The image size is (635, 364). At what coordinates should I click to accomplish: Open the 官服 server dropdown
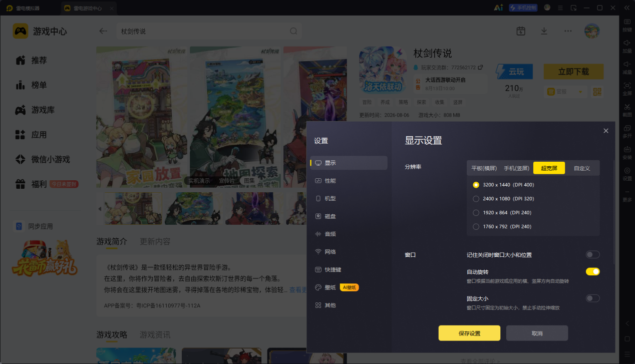pyautogui.click(x=565, y=92)
